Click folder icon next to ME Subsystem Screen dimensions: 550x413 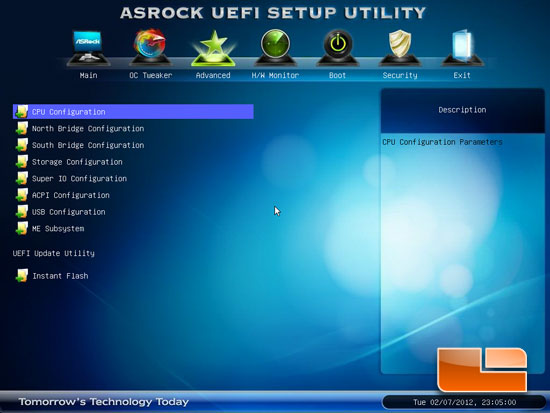click(x=22, y=228)
